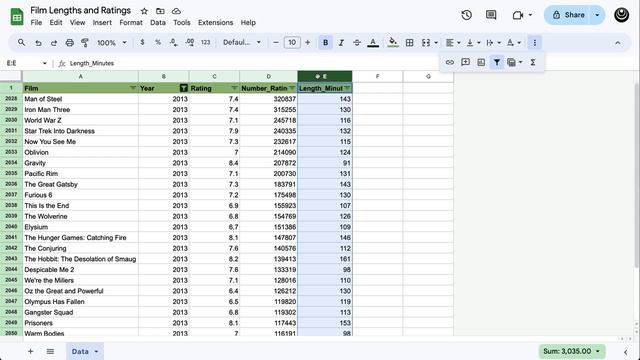Insert comment icon in overflow toolbar

(465, 62)
